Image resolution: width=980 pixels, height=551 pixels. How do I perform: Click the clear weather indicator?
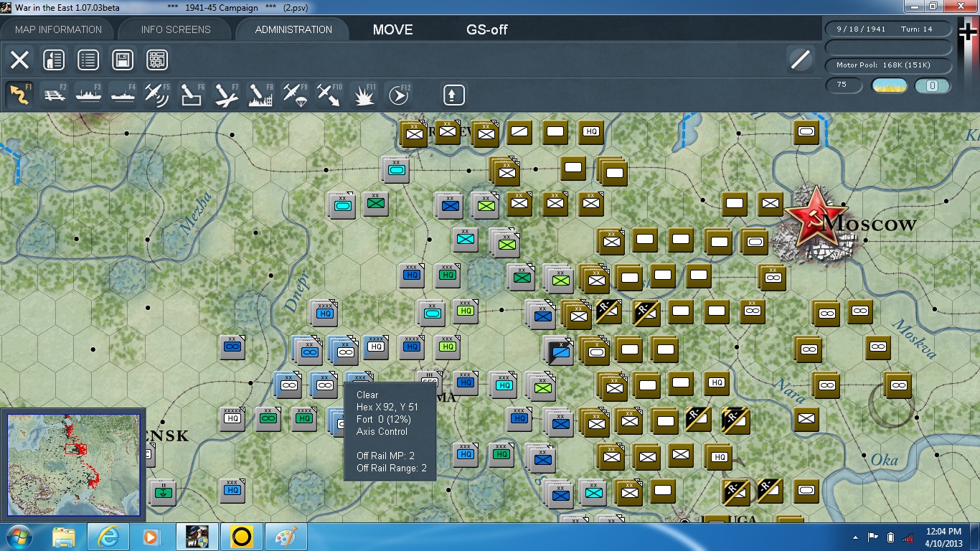point(889,86)
